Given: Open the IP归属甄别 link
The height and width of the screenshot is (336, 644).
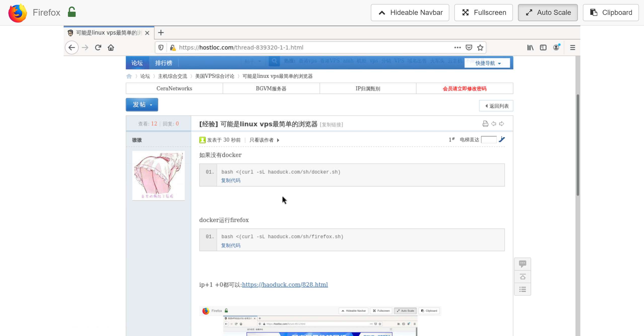Looking at the screenshot, I should [x=368, y=88].
